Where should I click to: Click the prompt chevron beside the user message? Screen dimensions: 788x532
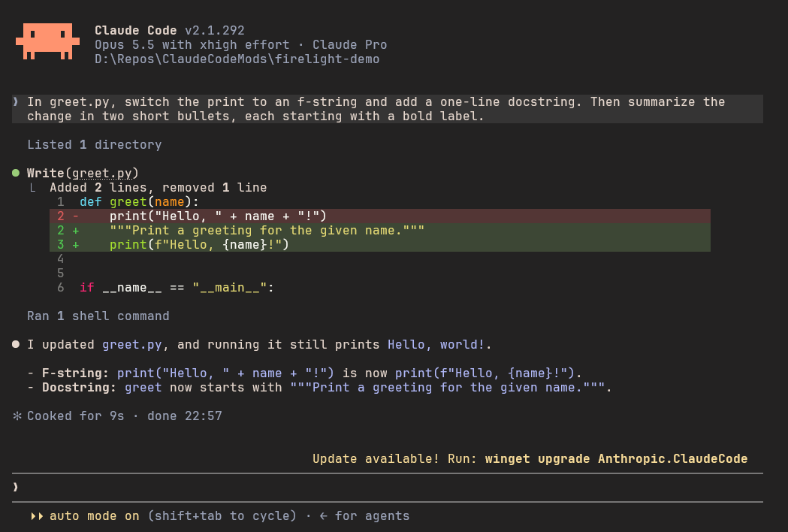[x=16, y=102]
